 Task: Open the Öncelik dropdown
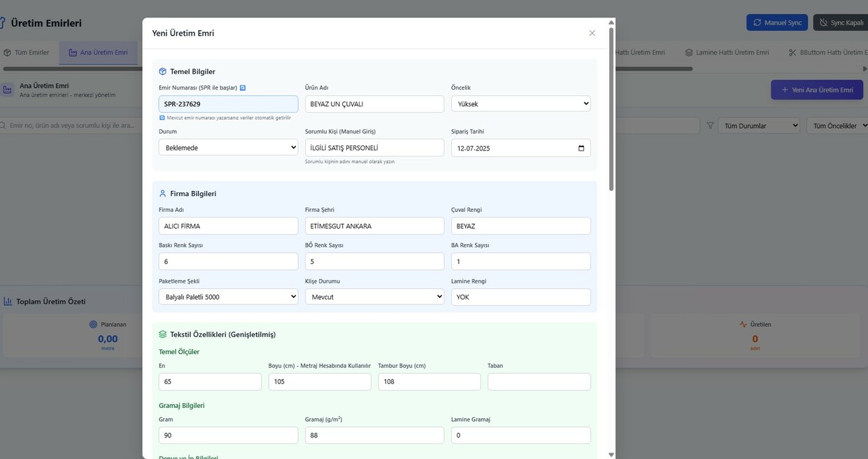[x=520, y=104]
